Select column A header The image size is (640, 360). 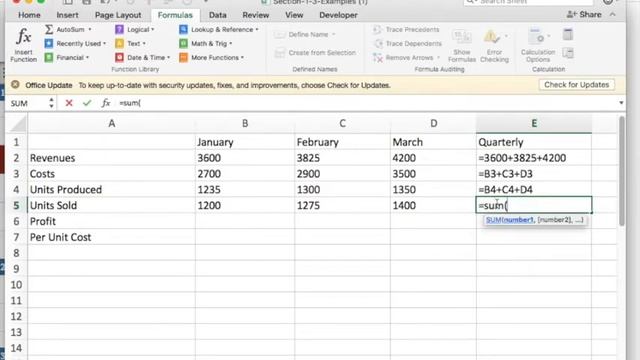(111, 123)
